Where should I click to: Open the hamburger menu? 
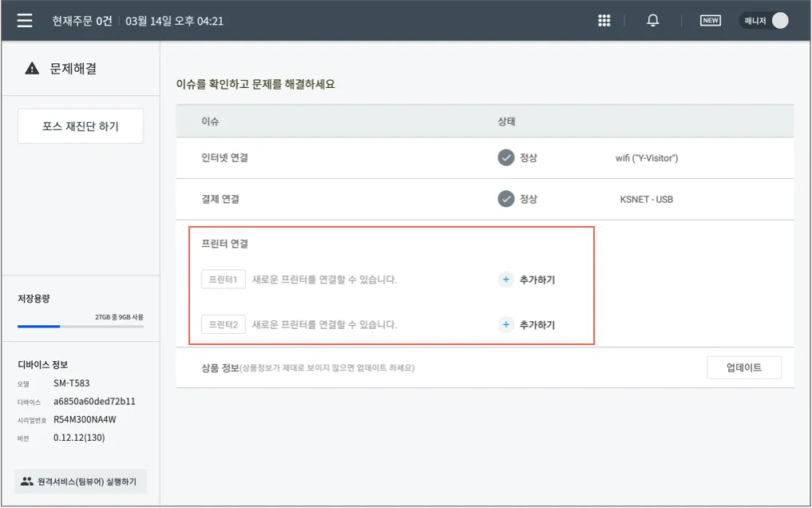[24, 21]
